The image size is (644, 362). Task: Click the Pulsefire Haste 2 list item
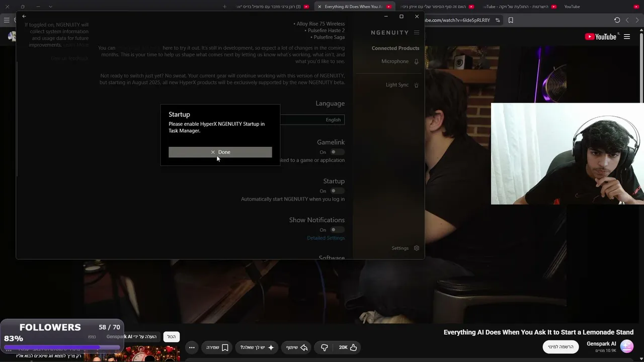pyautogui.click(x=325, y=31)
